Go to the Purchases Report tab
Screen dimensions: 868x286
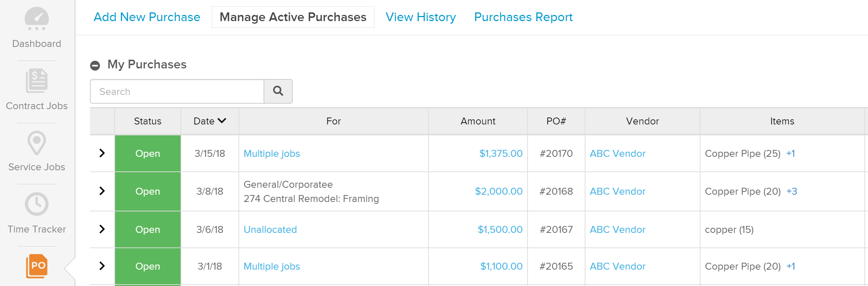coord(523,17)
